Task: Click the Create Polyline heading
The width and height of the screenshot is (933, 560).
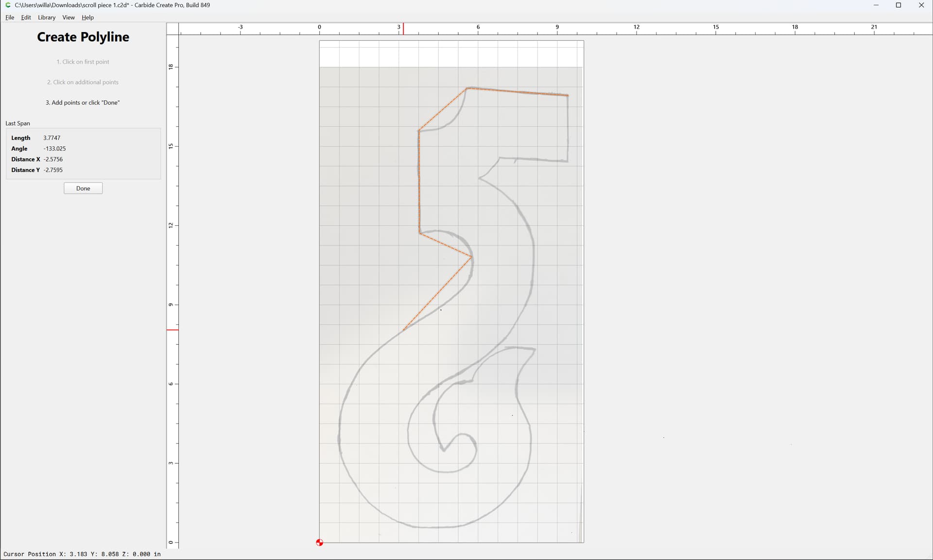Action: tap(83, 37)
